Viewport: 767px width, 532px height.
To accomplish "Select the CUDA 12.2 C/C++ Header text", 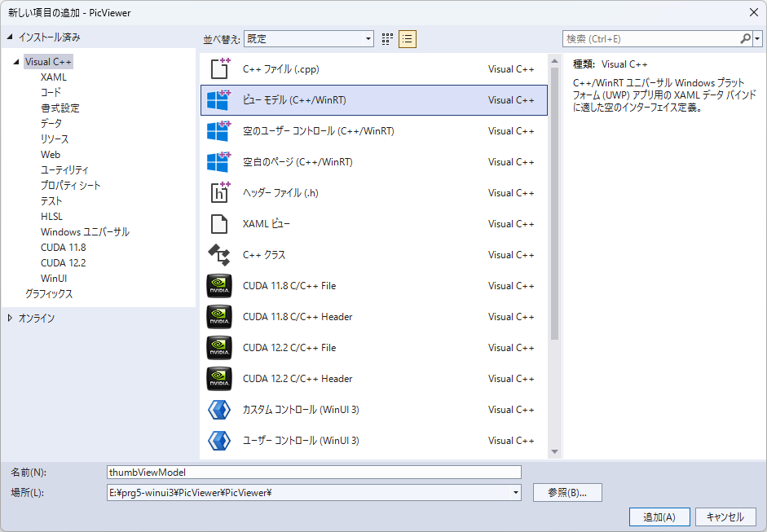I will (298, 379).
